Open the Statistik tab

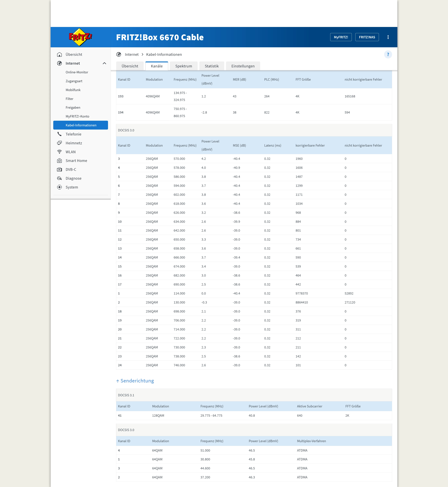tap(212, 66)
